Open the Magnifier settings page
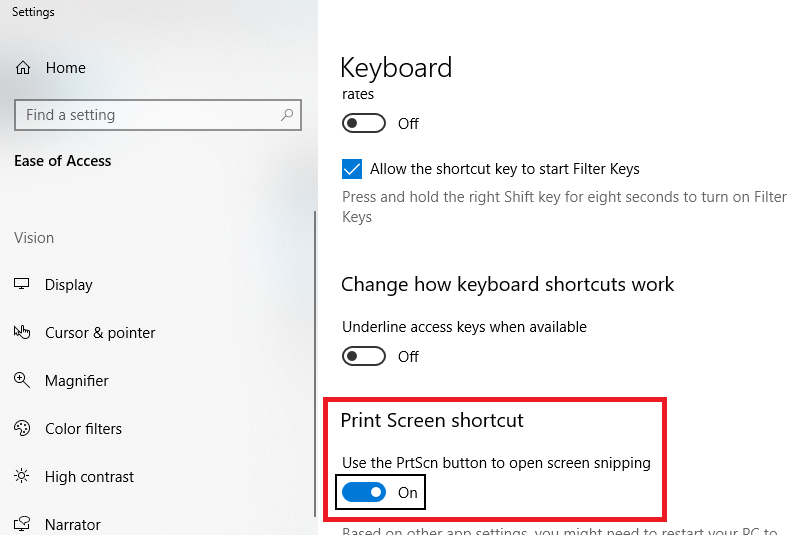Screen dimensions: 794x535 [76, 381]
